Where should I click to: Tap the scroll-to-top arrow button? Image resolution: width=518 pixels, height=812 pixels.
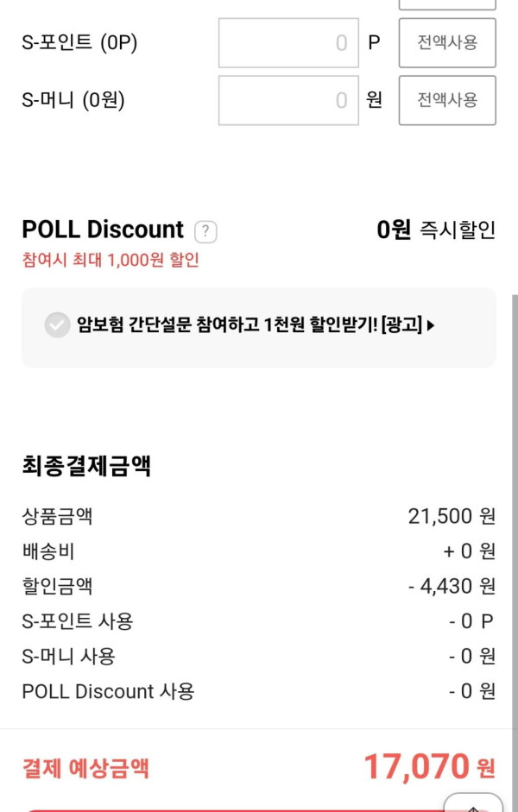point(473,803)
